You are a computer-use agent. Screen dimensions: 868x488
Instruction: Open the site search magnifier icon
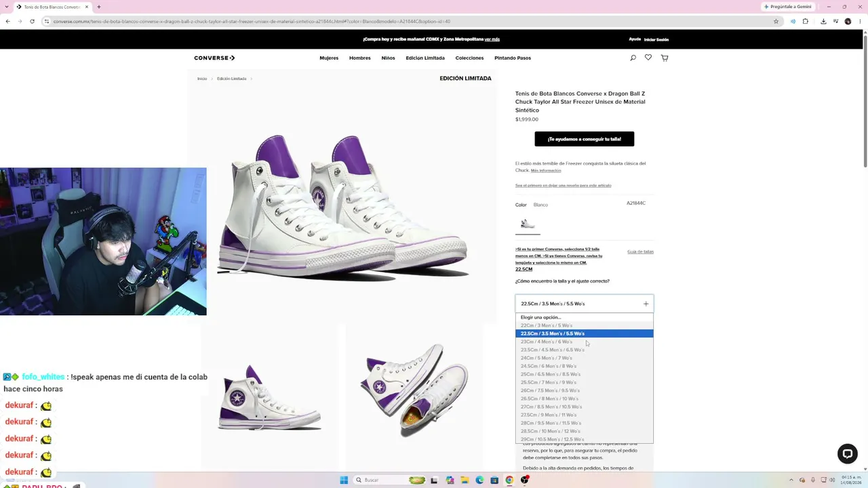[x=633, y=58]
